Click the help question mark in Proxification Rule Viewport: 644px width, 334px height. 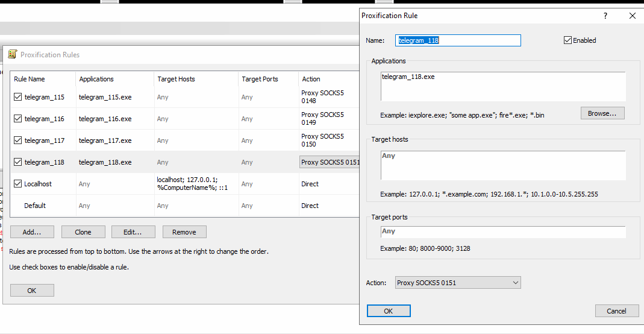[x=605, y=16]
